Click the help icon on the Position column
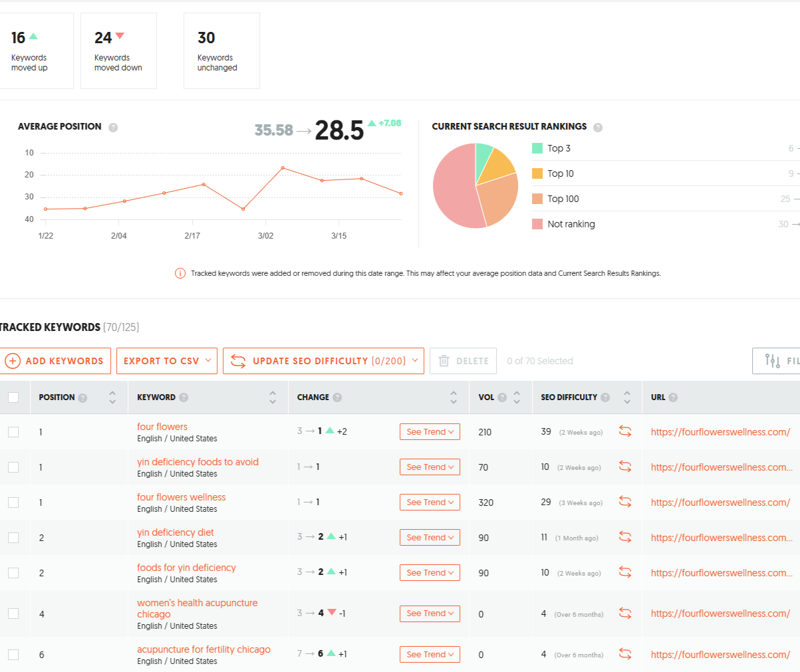The image size is (800, 672). (x=82, y=397)
